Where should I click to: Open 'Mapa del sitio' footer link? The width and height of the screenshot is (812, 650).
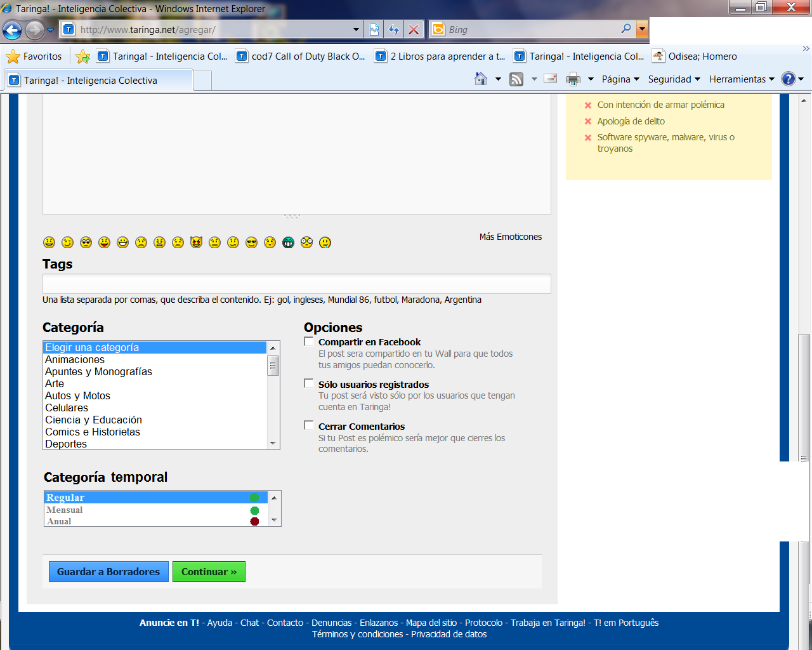[431, 623]
